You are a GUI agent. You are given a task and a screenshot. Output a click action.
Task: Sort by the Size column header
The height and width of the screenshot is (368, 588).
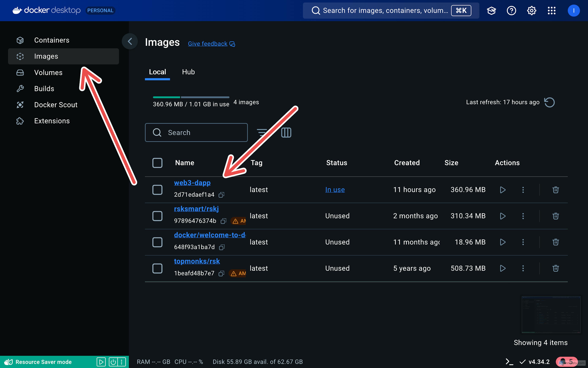pos(451,163)
